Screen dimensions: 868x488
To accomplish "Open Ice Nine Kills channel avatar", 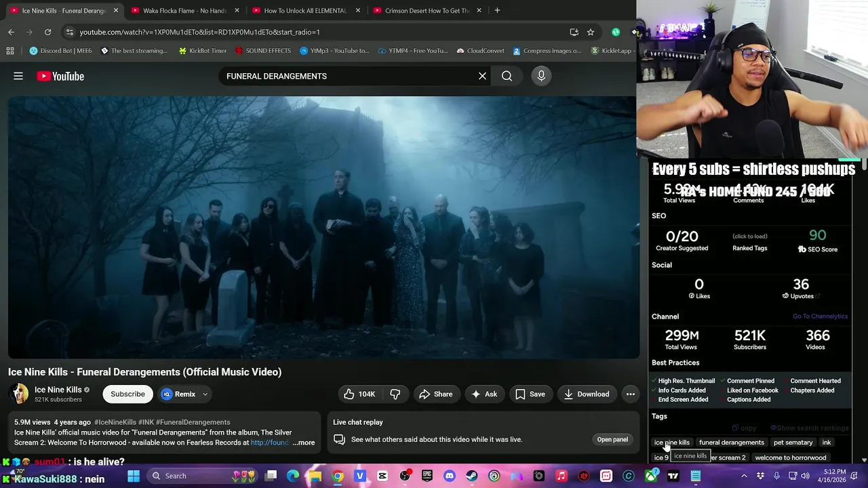I will pyautogui.click(x=19, y=394).
